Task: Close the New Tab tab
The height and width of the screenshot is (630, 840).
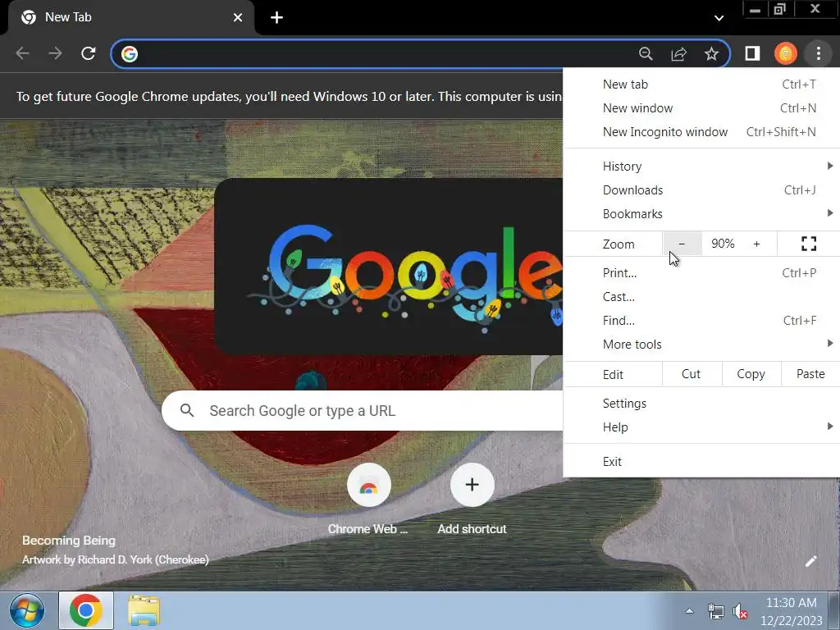Action: click(238, 18)
